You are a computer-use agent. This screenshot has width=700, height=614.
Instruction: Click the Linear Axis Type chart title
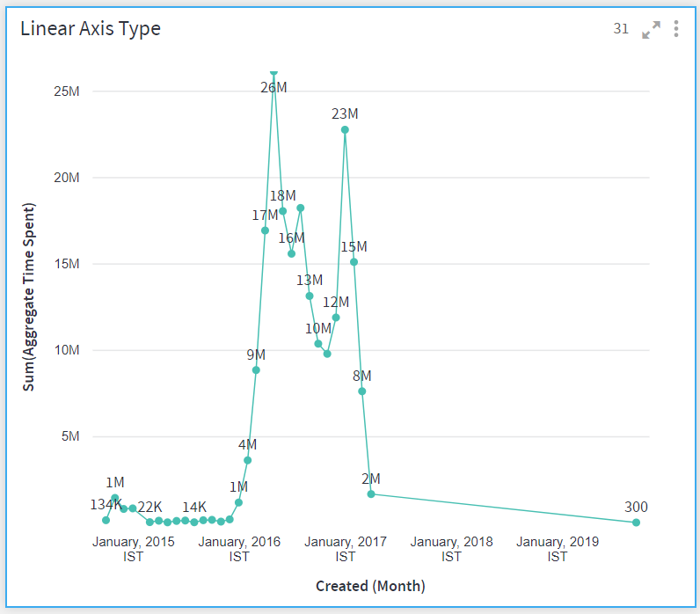click(91, 28)
